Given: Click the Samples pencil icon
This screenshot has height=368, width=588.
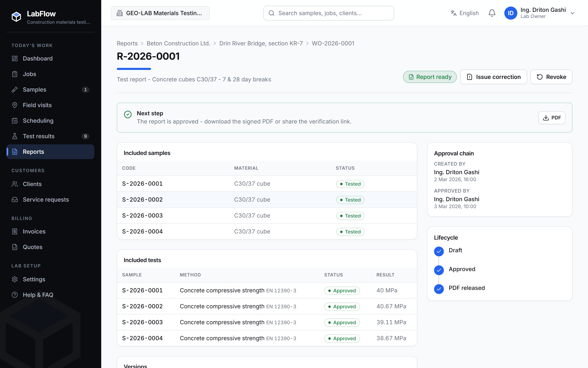Looking at the screenshot, I should (x=15, y=90).
